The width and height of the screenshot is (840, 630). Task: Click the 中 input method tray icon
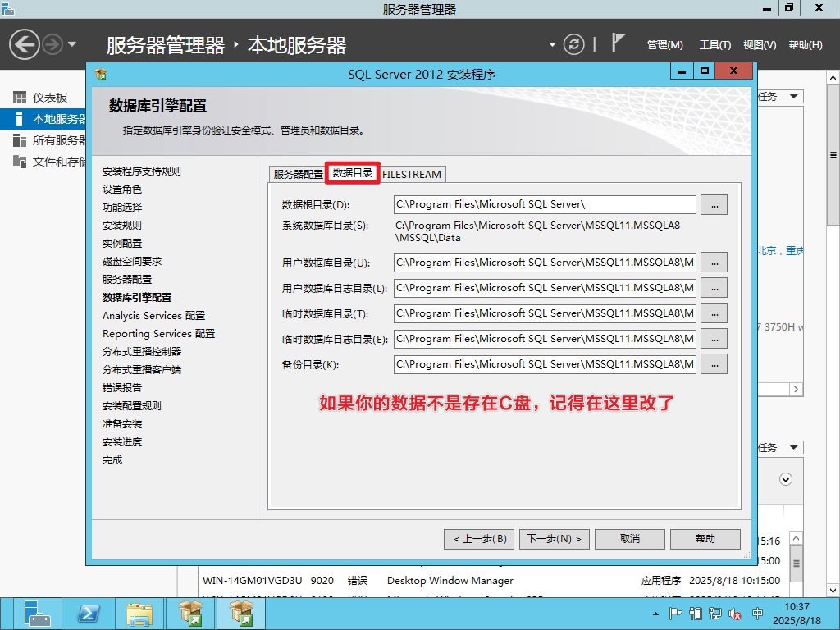click(757, 614)
